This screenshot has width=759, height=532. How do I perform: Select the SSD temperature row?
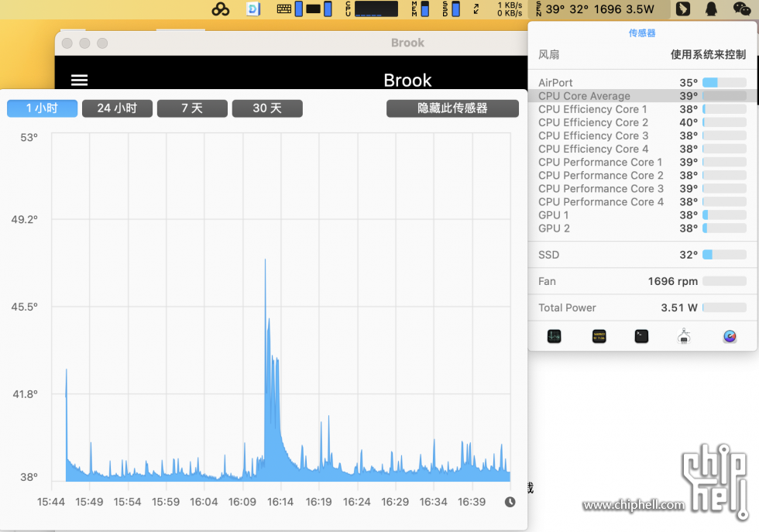pyautogui.click(x=642, y=255)
